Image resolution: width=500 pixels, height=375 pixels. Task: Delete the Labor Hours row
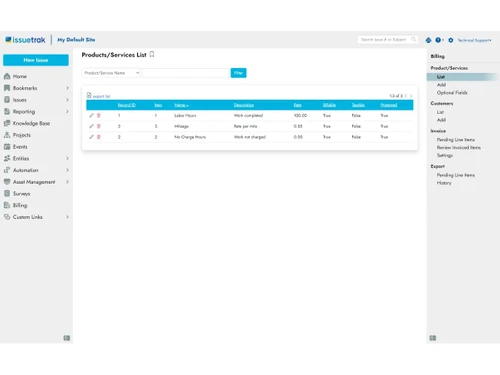(x=99, y=116)
